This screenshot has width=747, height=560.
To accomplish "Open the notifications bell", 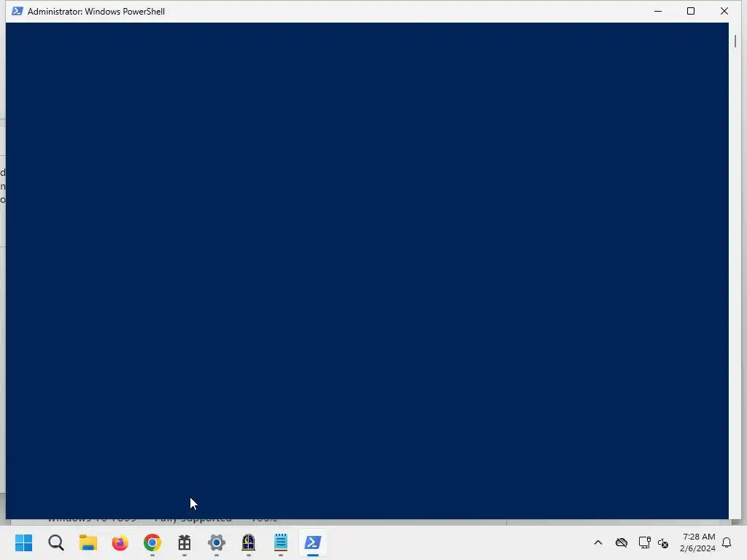I will (727, 542).
